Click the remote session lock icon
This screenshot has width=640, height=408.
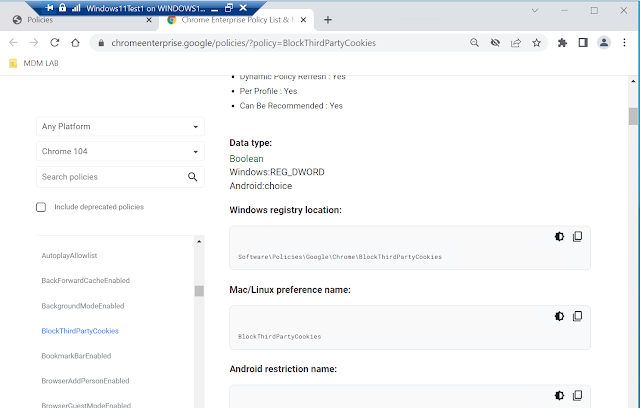[x=62, y=8]
